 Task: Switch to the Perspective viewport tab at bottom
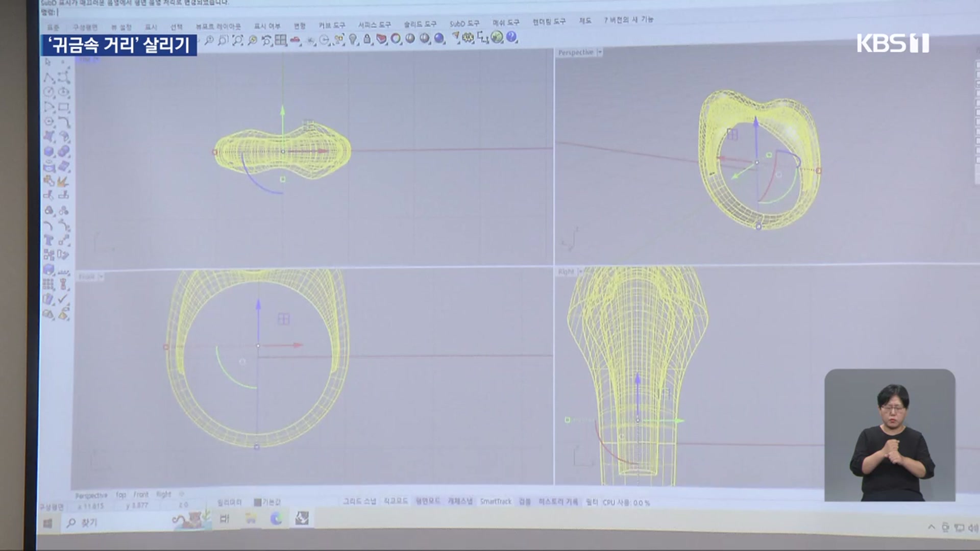pyautogui.click(x=91, y=495)
